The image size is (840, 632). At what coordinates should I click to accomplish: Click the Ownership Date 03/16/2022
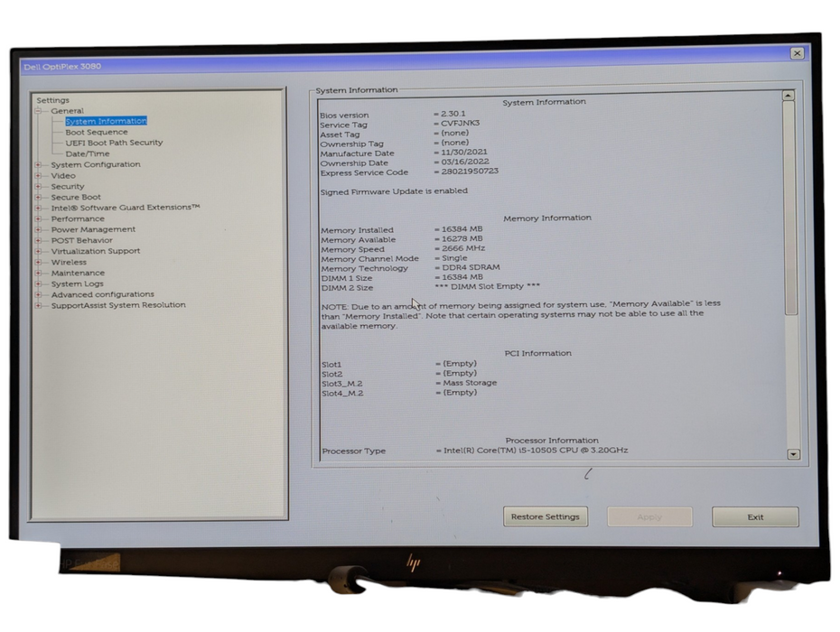pos(465,162)
